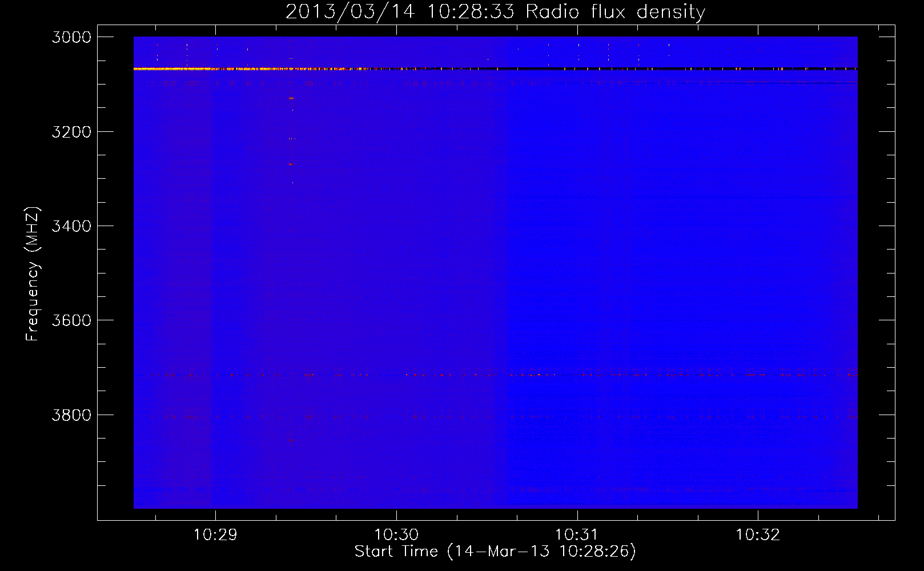
Task: Click the 'Frequency (MHZ)' axis label
Action: point(33,274)
